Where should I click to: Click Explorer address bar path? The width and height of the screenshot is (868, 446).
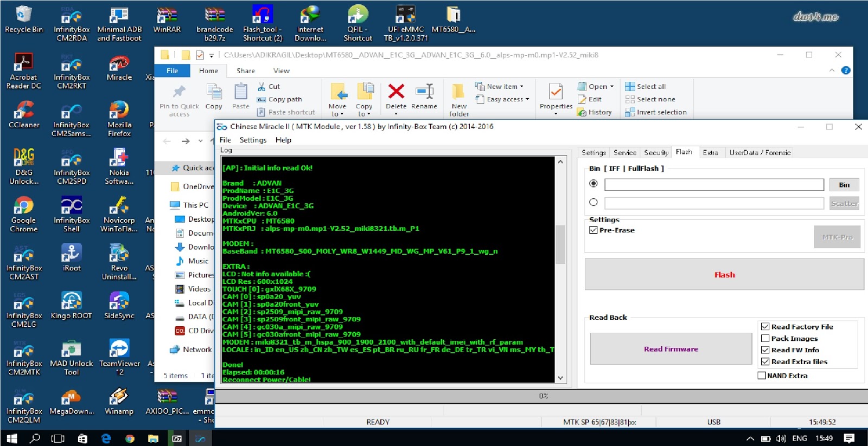411,55
